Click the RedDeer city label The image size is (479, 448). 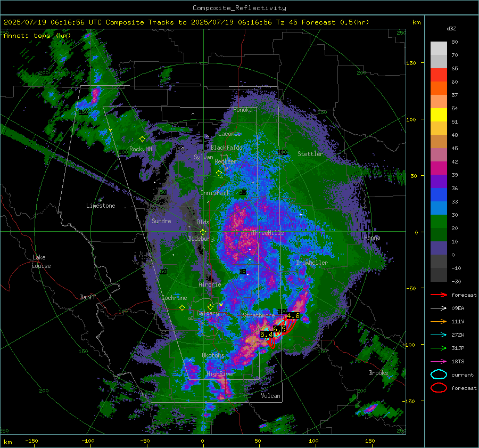[226, 161]
